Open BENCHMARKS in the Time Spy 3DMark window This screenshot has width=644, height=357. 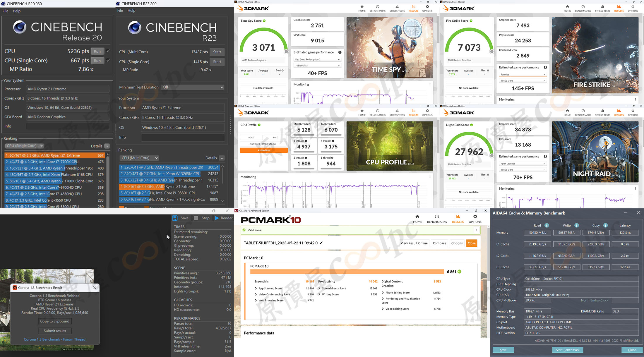378,8
